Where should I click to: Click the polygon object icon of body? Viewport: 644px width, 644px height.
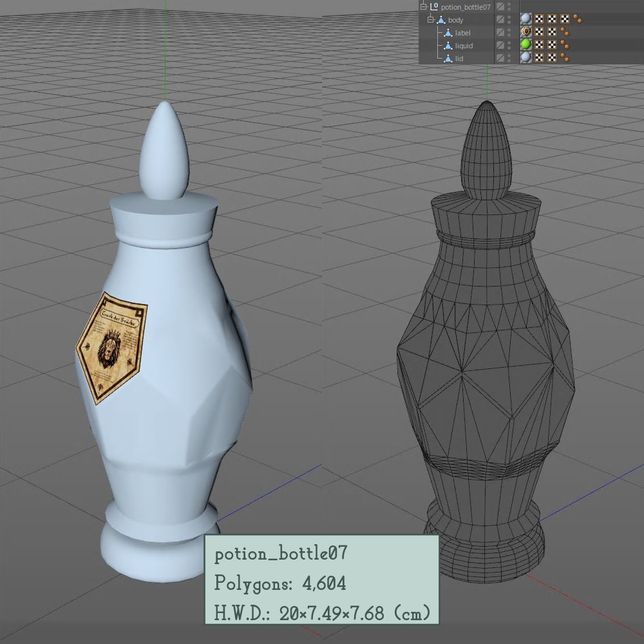click(x=441, y=20)
